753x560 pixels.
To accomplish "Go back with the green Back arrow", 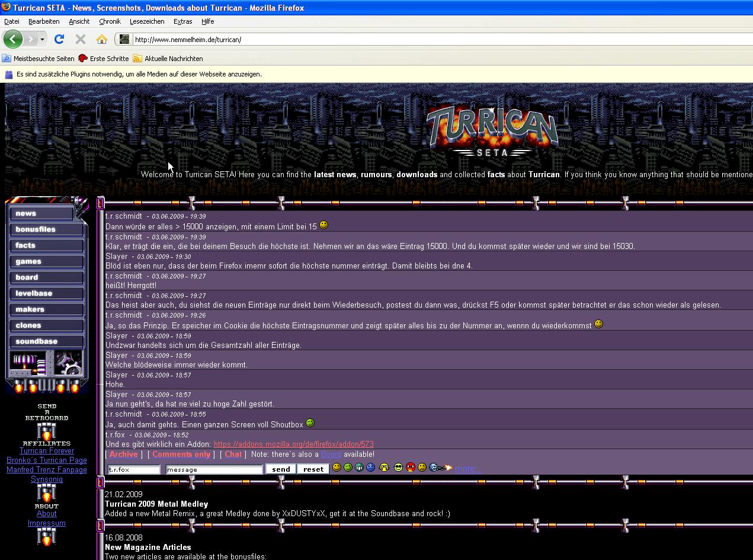I will [12, 39].
